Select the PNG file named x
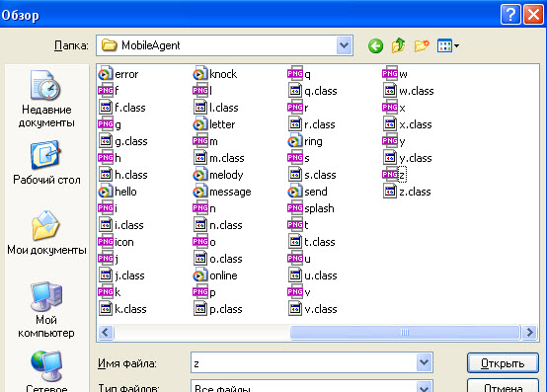Image resolution: width=547 pixels, height=392 pixels. click(x=394, y=107)
